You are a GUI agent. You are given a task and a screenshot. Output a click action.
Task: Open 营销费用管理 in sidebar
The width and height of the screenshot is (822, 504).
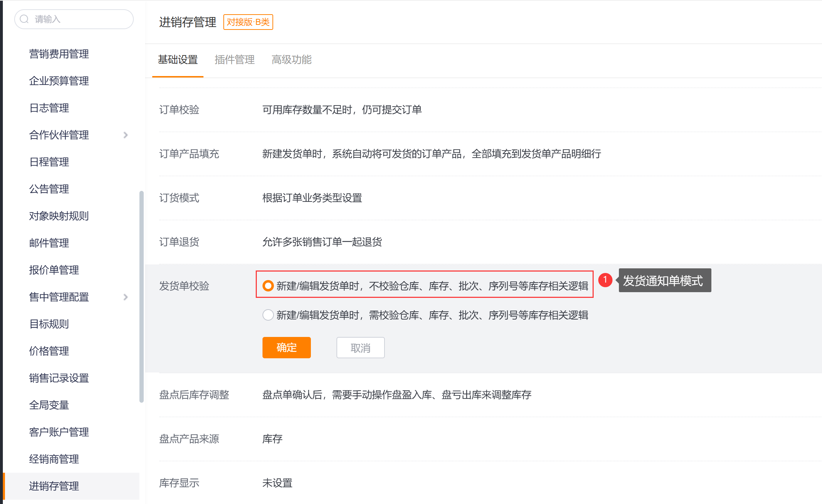point(59,54)
